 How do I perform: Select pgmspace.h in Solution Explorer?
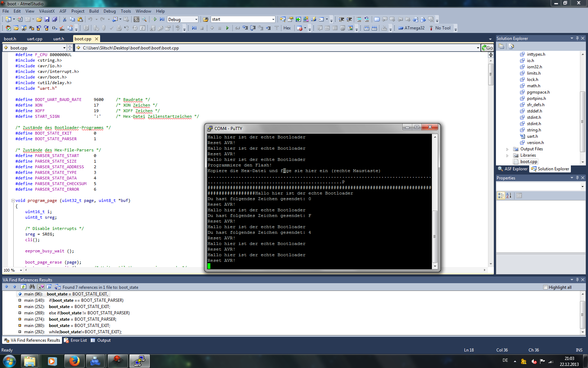[538, 92]
